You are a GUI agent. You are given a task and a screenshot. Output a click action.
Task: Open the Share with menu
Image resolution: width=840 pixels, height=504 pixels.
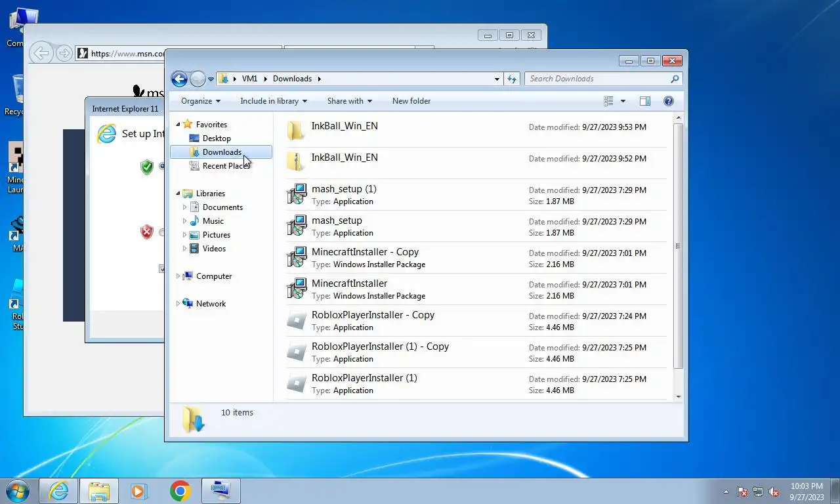350,101
